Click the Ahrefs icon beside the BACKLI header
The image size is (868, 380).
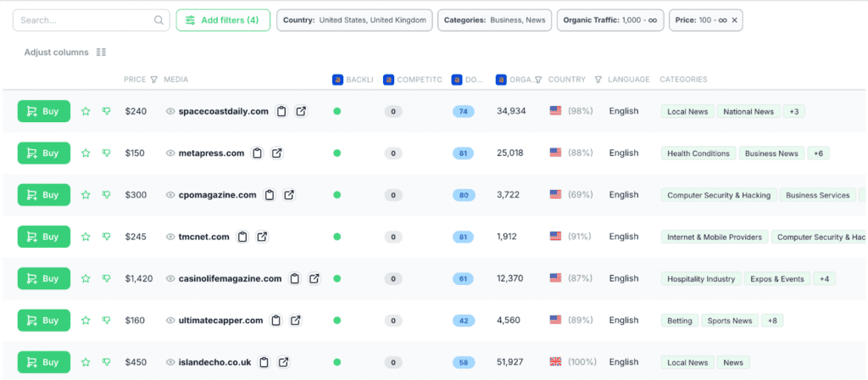337,80
